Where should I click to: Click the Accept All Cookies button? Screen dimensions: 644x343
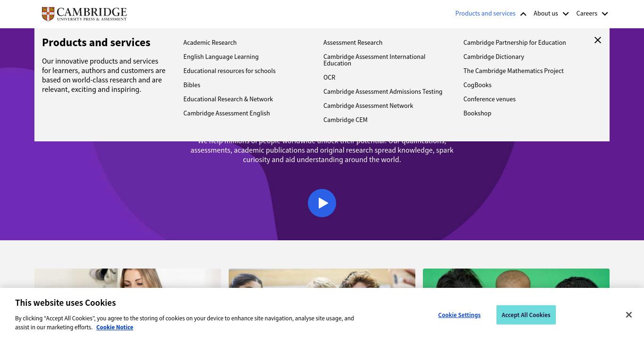pyautogui.click(x=526, y=315)
